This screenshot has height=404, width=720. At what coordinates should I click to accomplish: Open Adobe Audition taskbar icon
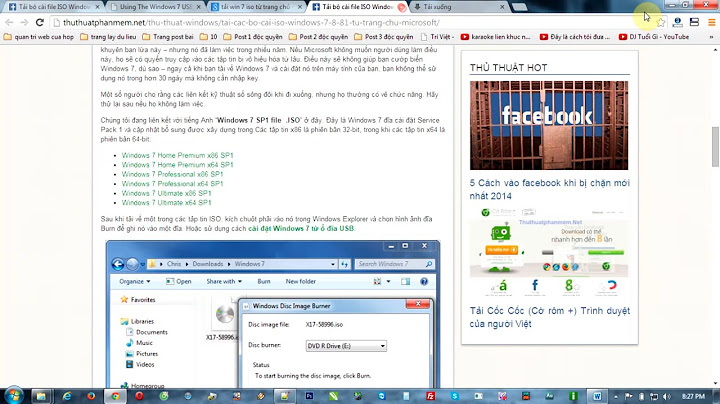pos(549,396)
